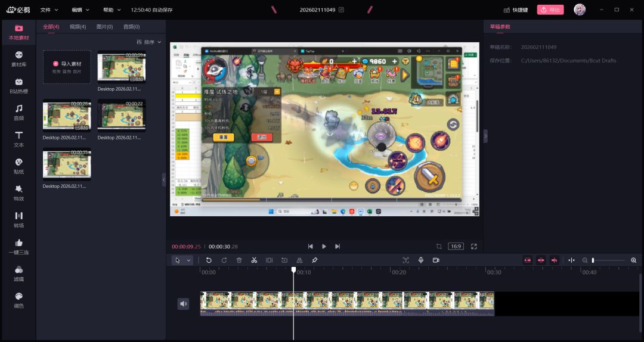Click the timeline zoom slider handle
The height and width of the screenshot is (342, 644).
tap(593, 260)
